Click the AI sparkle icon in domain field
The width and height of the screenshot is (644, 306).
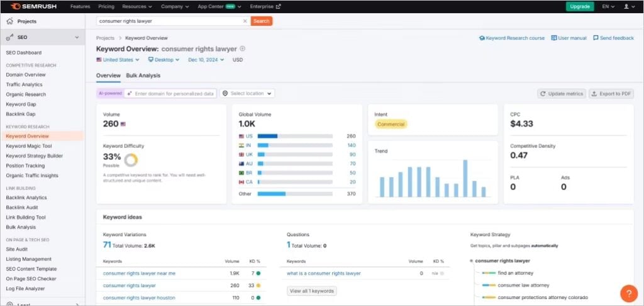click(x=130, y=94)
